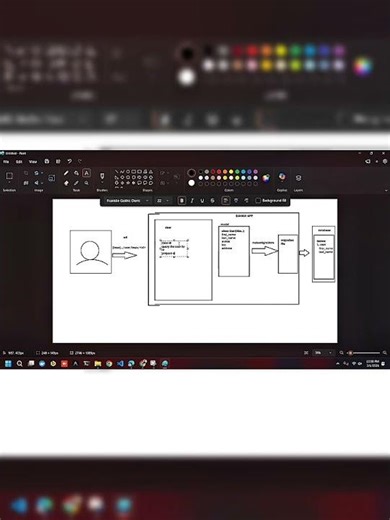Select Color 2 white circle

click(191, 183)
